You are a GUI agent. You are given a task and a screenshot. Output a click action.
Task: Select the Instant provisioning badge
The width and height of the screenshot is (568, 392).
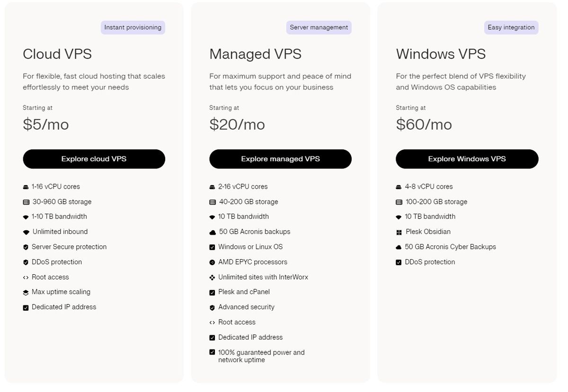133,27
